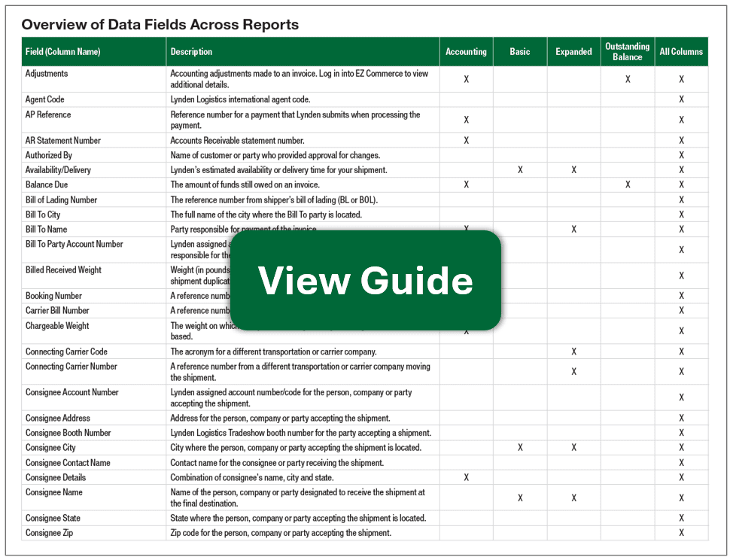
Task: Select the Consignee Details field name
Action: tap(56, 477)
